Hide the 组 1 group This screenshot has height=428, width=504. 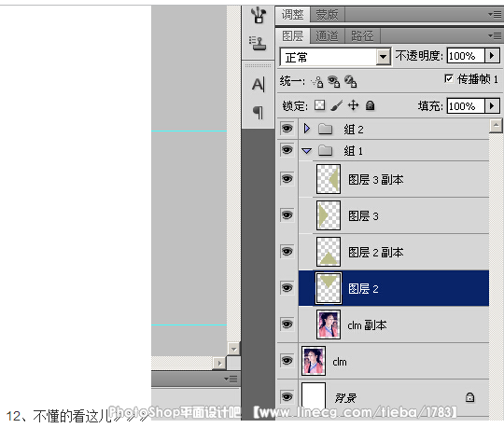(x=287, y=150)
